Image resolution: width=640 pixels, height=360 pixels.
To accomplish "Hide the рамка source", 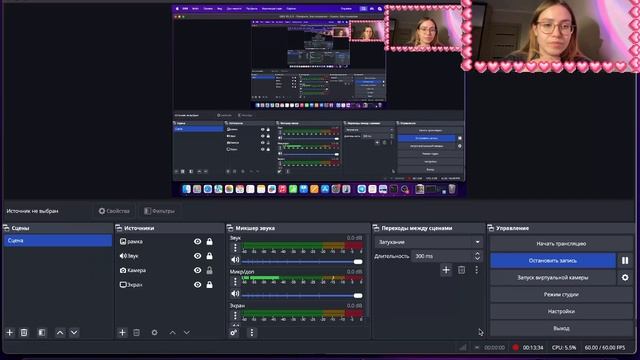I will click(198, 242).
